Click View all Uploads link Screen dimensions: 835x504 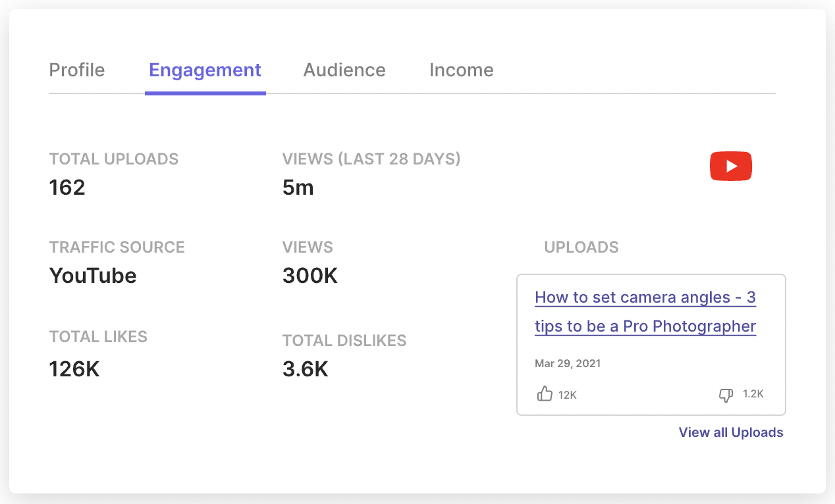tap(731, 432)
